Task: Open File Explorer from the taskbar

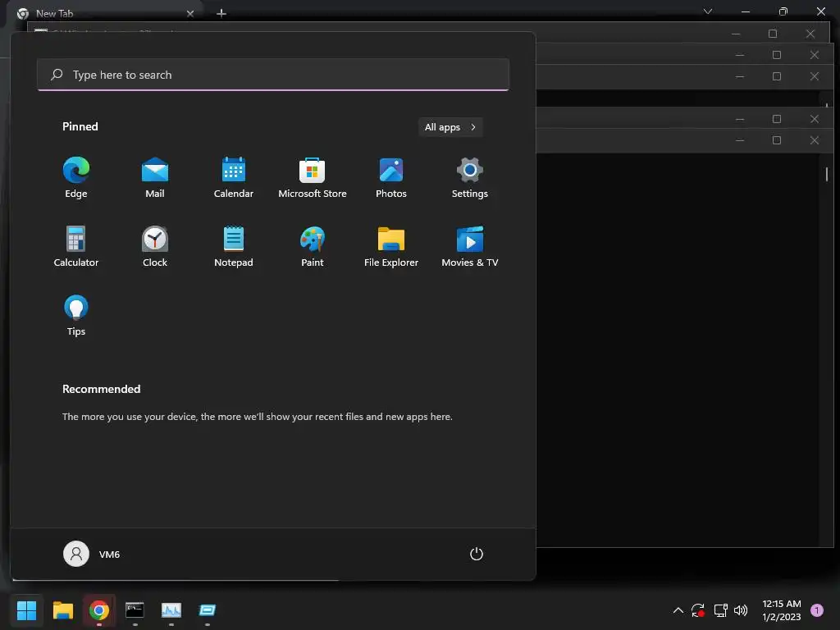Action: click(63, 610)
